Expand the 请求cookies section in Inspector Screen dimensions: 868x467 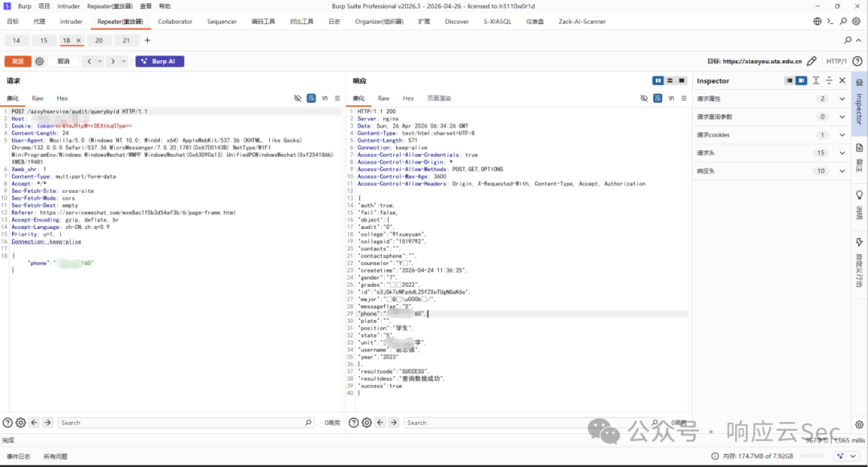point(842,134)
